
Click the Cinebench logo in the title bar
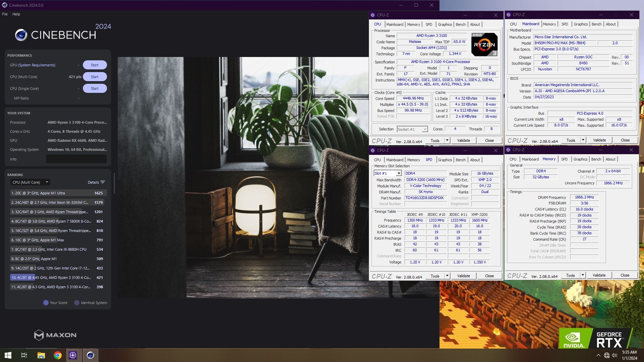(5, 5)
